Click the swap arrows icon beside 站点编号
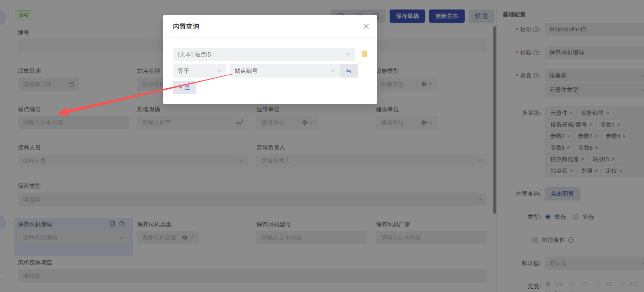The height and width of the screenshot is (292, 644). (349, 71)
